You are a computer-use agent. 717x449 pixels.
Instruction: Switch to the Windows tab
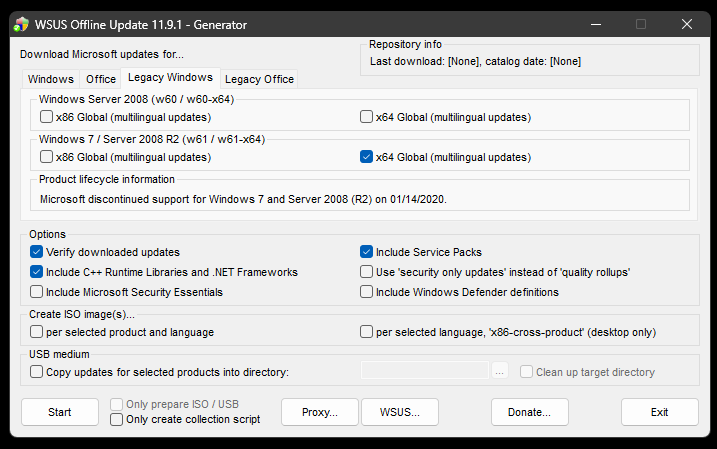(50, 79)
